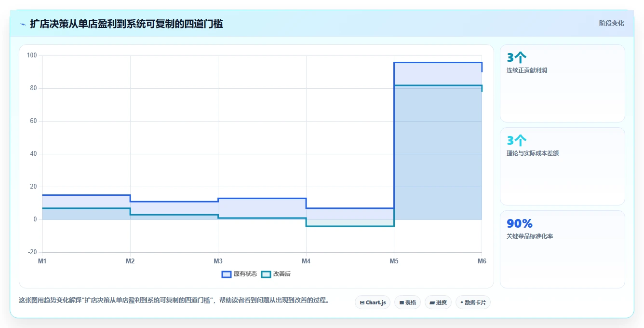Screen dimensions: 644x328
Task: Select the 表格 tag chip
Action: [x=407, y=302]
